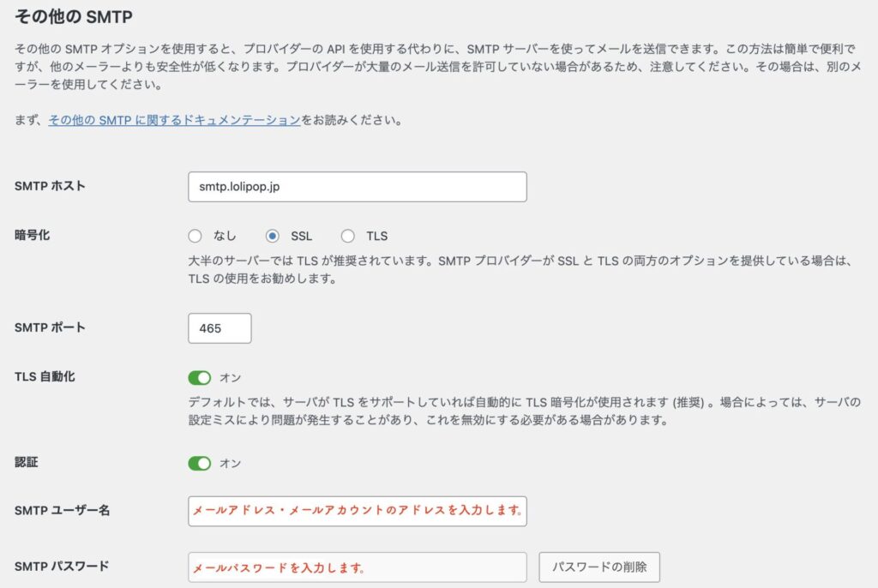
Task: Focus the SMTP ポート field showing 465
Action: click(x=219, y=328)
